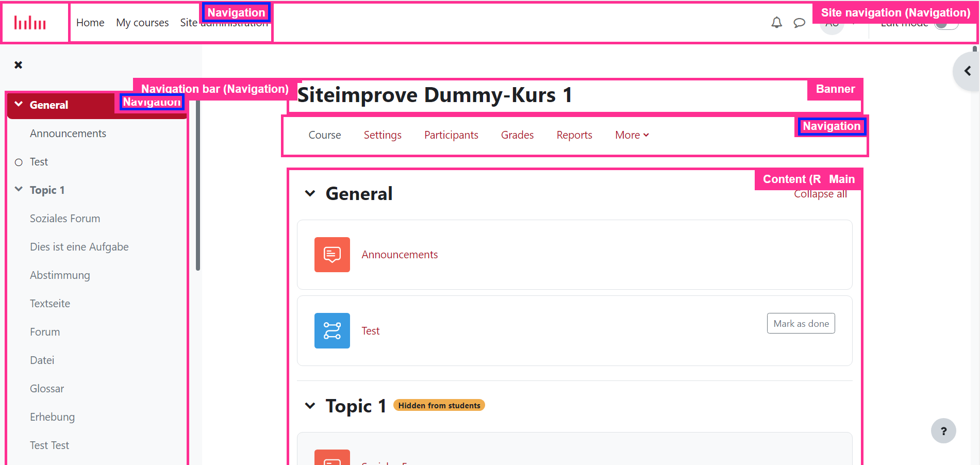Select the Settings tab
This screenshot has height=465, width=980.
(x=383, y=135)
